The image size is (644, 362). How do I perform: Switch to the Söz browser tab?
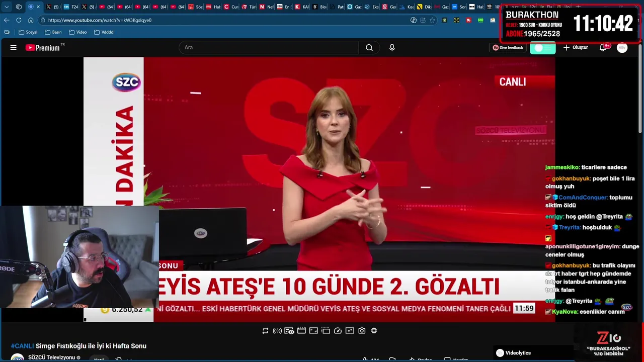[x=195, y=7]
